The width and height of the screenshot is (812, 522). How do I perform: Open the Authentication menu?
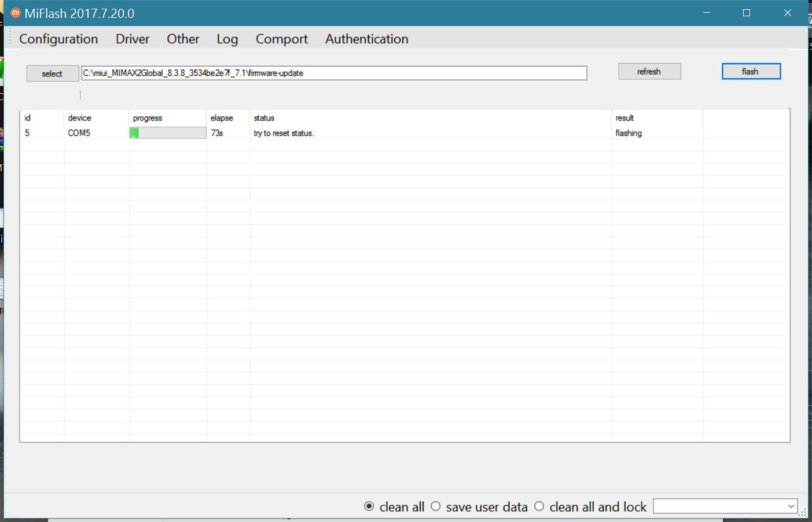coord(366,39)
